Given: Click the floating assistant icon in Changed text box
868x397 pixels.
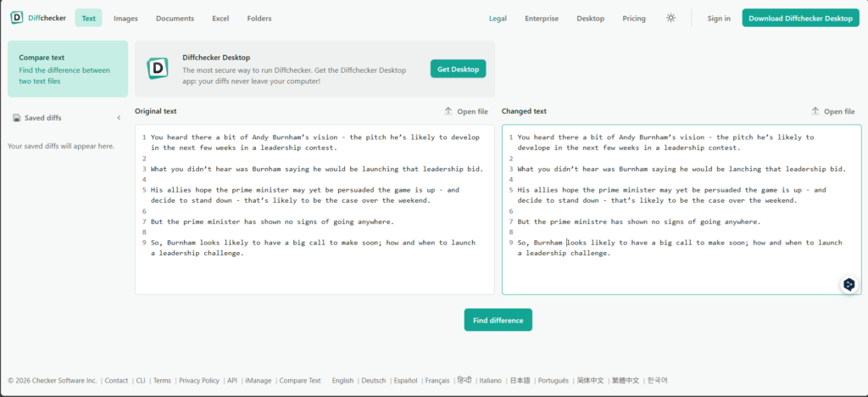Looking at the screenshot, I should 849,284.
